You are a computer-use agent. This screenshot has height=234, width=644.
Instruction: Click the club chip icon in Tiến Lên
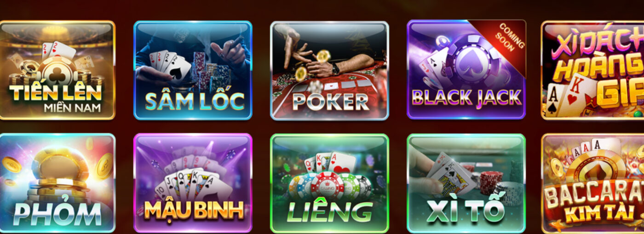pos(57,72)
